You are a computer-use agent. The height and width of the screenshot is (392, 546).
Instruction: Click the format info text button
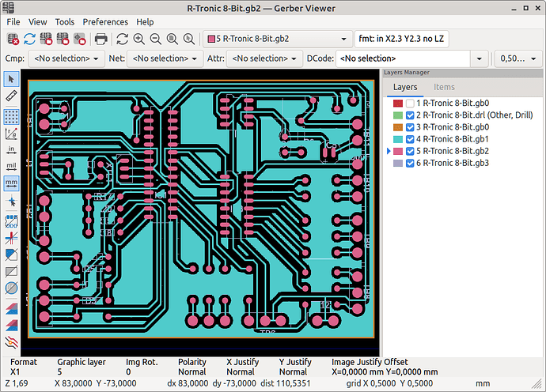coord(401,38)
